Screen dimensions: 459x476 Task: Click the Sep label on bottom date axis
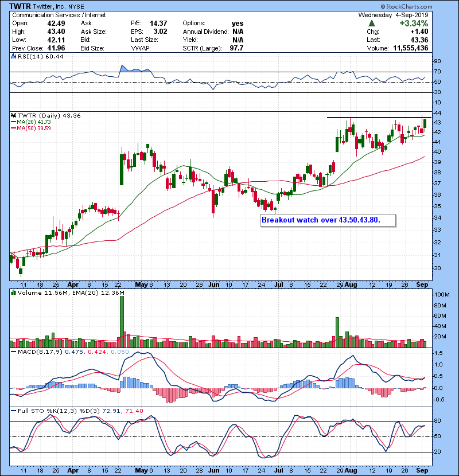(422, 470)
